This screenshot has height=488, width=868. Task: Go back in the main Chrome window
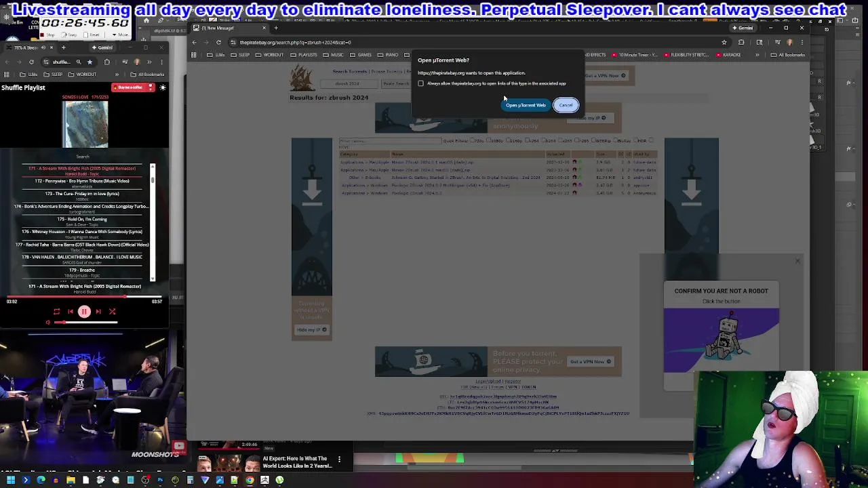click(194, 42)
